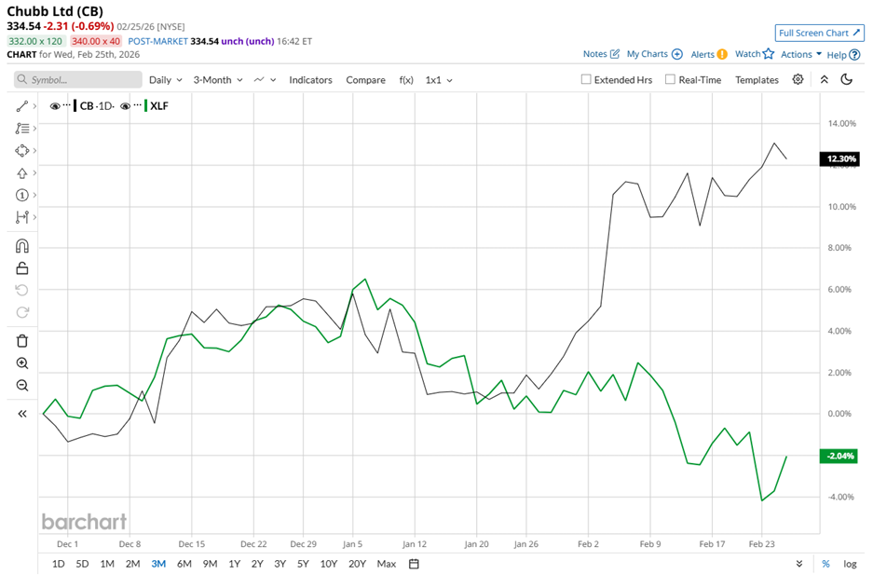The height and width of the screenshot is (588, 873).
Task: Collapse the drawing toolbar double arrow
Action: [22, 414]
